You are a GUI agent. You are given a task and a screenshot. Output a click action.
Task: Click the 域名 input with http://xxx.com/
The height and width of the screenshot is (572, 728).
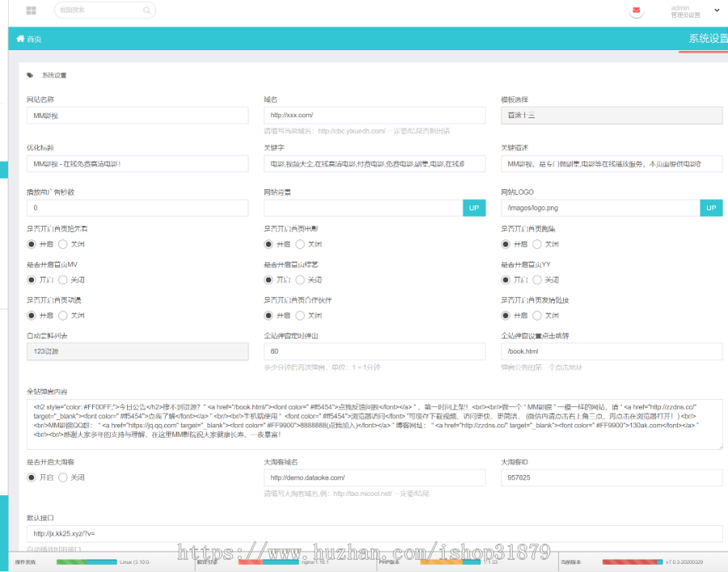click(x=374, y=116)
